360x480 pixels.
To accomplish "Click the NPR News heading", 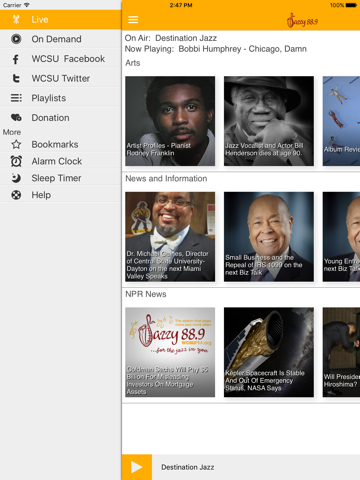I will 146,294.
